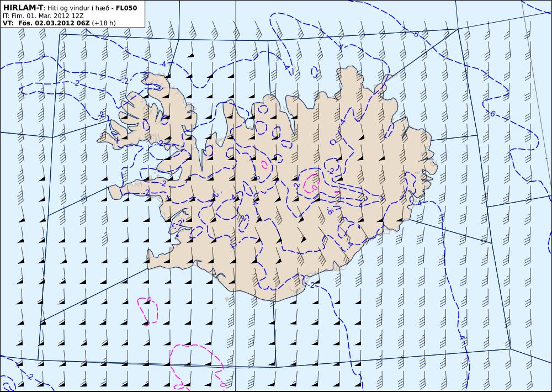
Task: Click the larger magenta 0 contour in central Iceland
Action: click(x=311, y=183)
